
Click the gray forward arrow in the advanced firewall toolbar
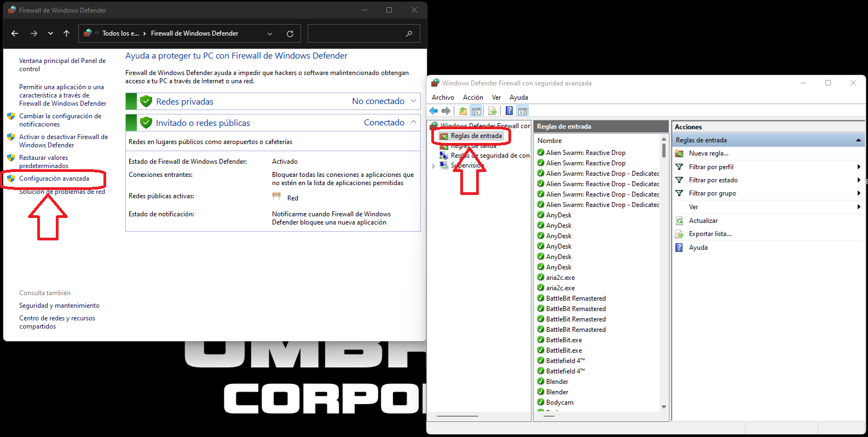[x=446, y=111]
